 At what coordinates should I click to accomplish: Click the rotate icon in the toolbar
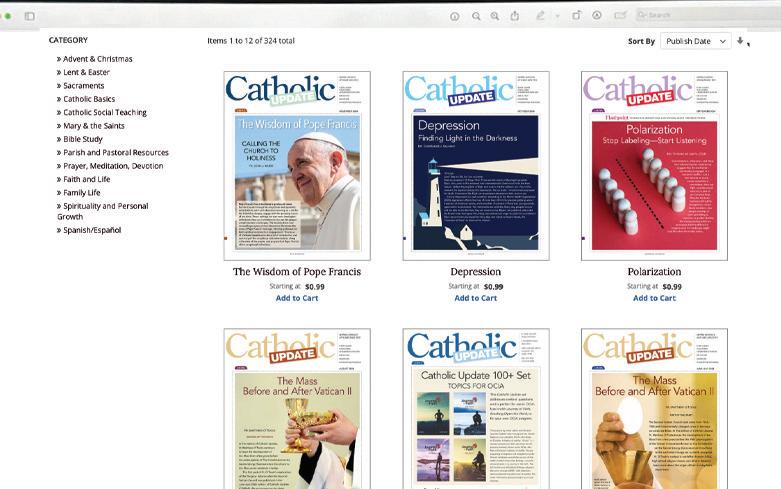point(576,15)
